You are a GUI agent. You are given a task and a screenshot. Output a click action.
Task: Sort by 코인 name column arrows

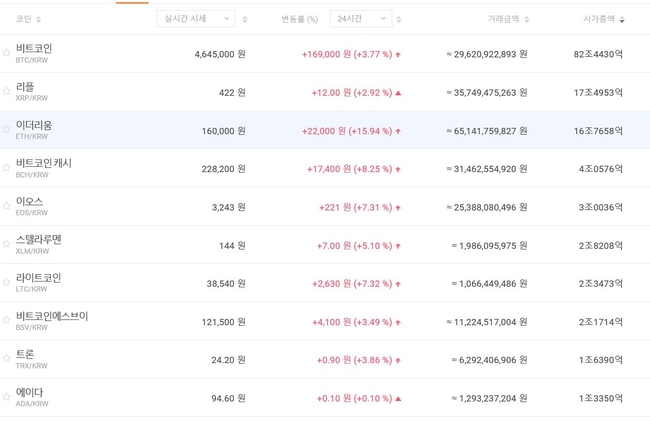point(39,19)
